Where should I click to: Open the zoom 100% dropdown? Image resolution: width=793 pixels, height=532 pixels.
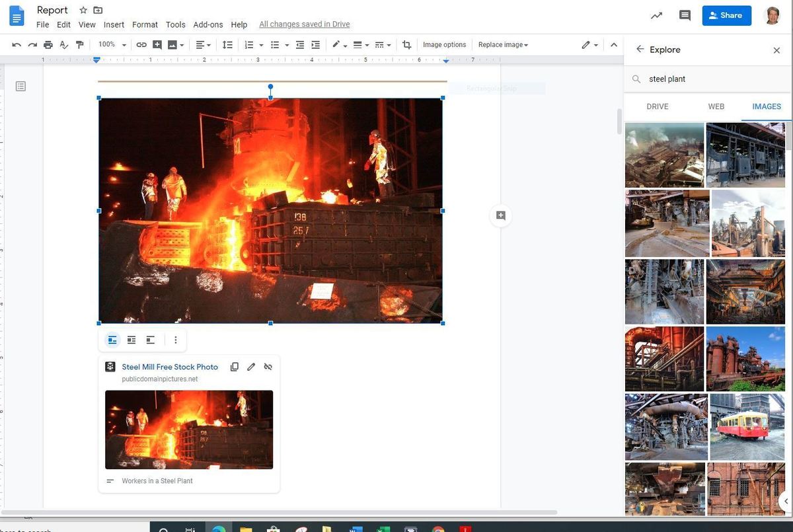pos(111,45)
